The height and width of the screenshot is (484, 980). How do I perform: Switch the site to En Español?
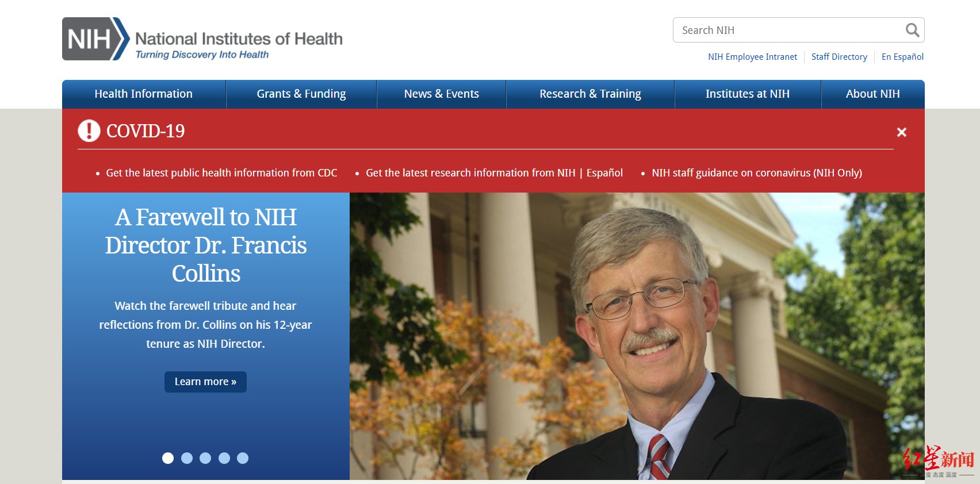(x=902, y=56)
